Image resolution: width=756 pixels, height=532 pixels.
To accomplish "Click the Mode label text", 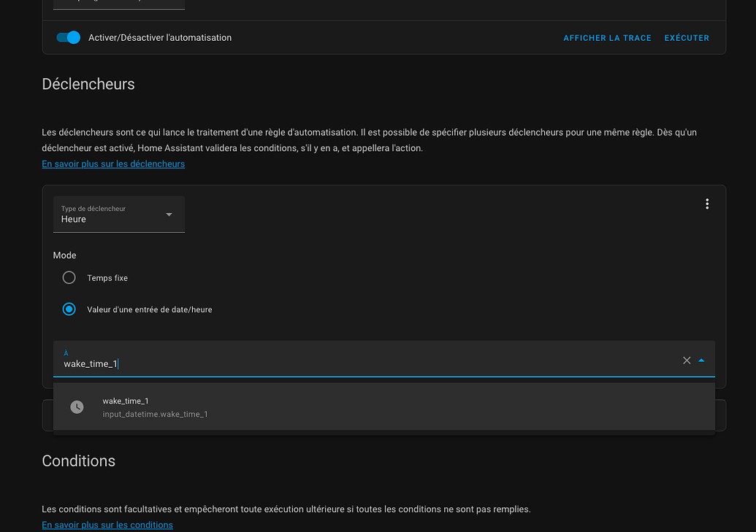I will tap(65, 255).
